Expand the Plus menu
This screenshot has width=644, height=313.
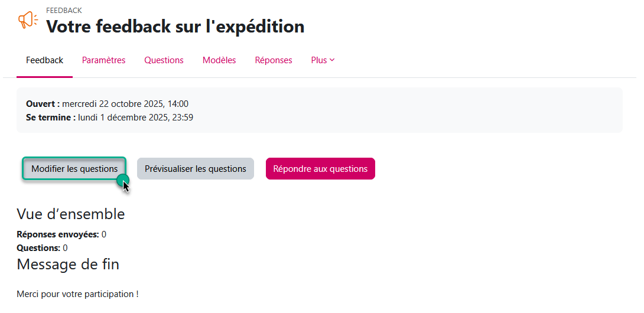pos(323,60)
